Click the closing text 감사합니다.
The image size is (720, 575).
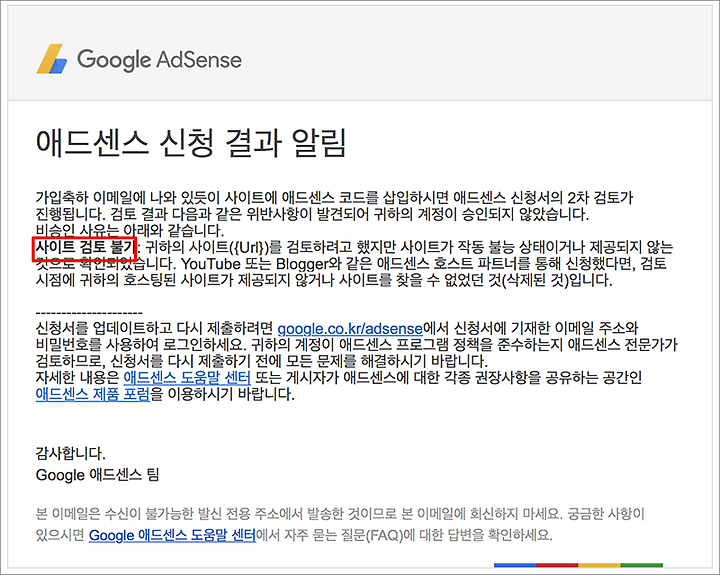[x=71, y=454]
